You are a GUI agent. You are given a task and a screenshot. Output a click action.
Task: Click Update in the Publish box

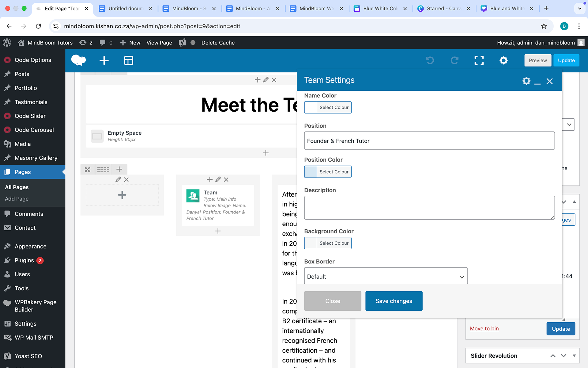(561, 329)
